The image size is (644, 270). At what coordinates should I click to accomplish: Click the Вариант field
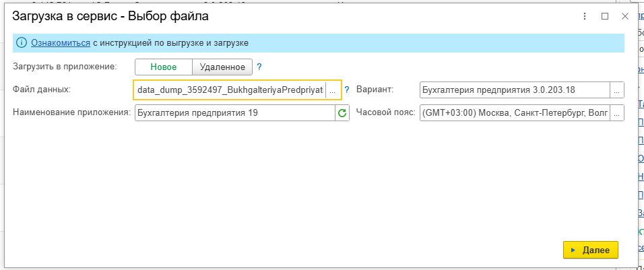point(515,90)
